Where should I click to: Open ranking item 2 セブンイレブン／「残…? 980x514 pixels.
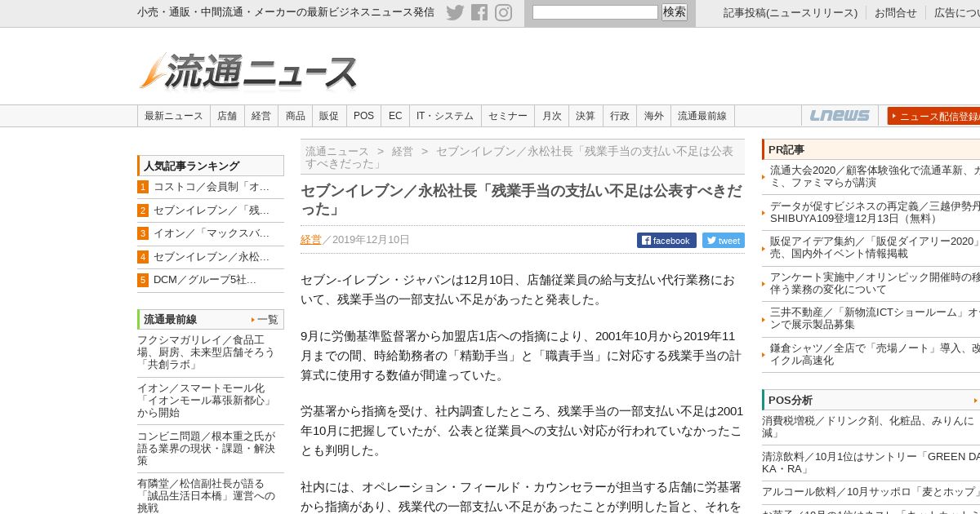pos(211,210)
